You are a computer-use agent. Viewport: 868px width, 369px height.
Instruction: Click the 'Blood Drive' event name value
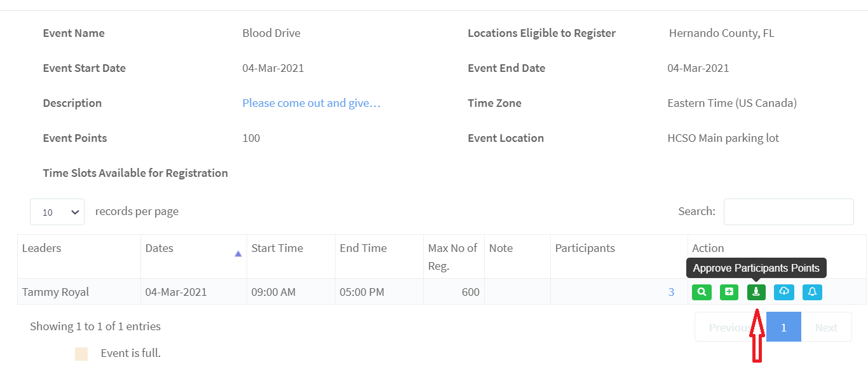(271, 33)
